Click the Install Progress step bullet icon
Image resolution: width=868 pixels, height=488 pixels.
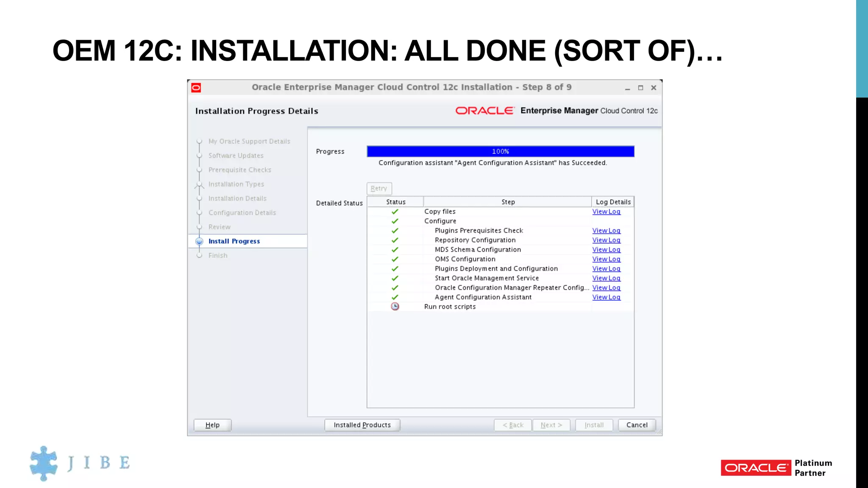[x=199, y=241]
